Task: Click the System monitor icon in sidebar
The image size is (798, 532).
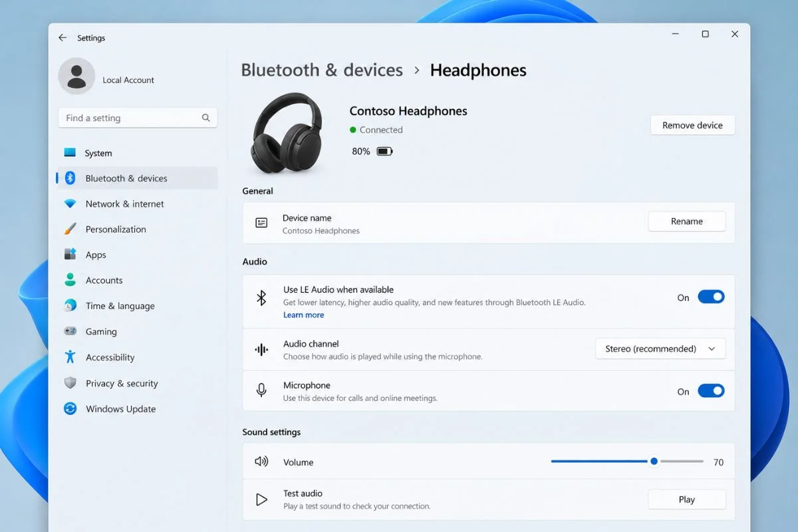Action: [x=70, y=152]
